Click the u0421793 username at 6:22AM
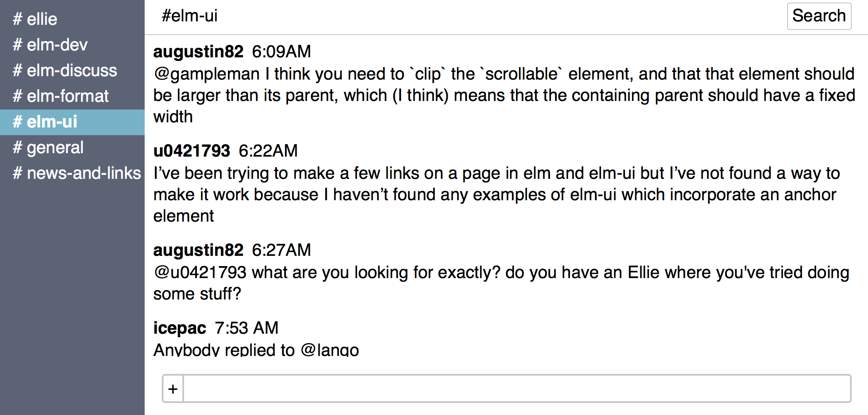The height and width of the screenshot is (415, 868). point(192,151)
